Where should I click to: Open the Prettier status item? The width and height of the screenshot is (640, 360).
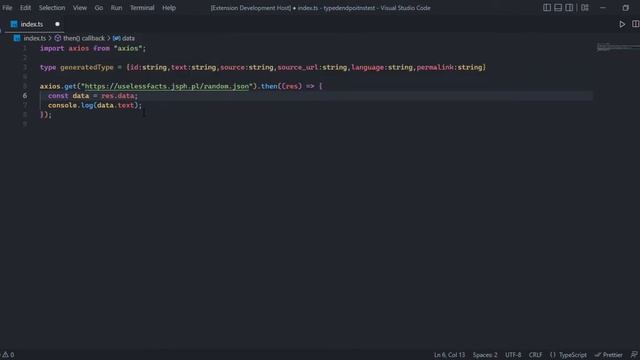point(609,355)
